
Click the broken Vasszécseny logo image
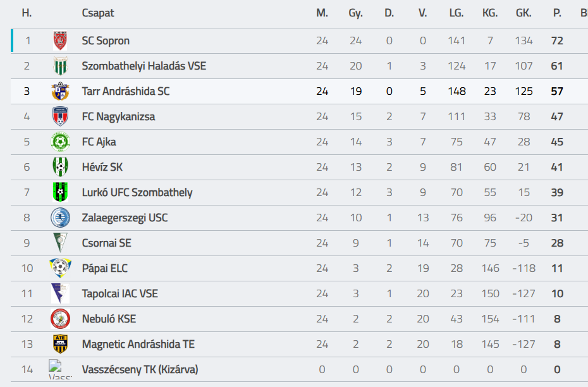coord(60,369)
